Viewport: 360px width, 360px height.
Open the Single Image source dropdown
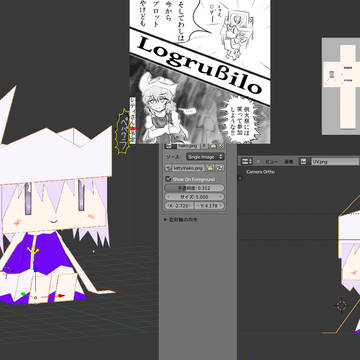click(205, 157)
